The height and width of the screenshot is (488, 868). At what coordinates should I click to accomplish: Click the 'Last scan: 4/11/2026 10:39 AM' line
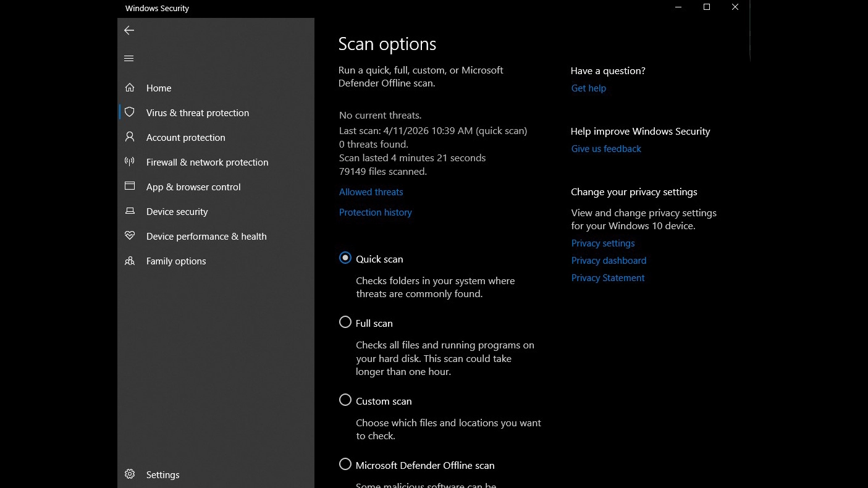pos(433,131)
